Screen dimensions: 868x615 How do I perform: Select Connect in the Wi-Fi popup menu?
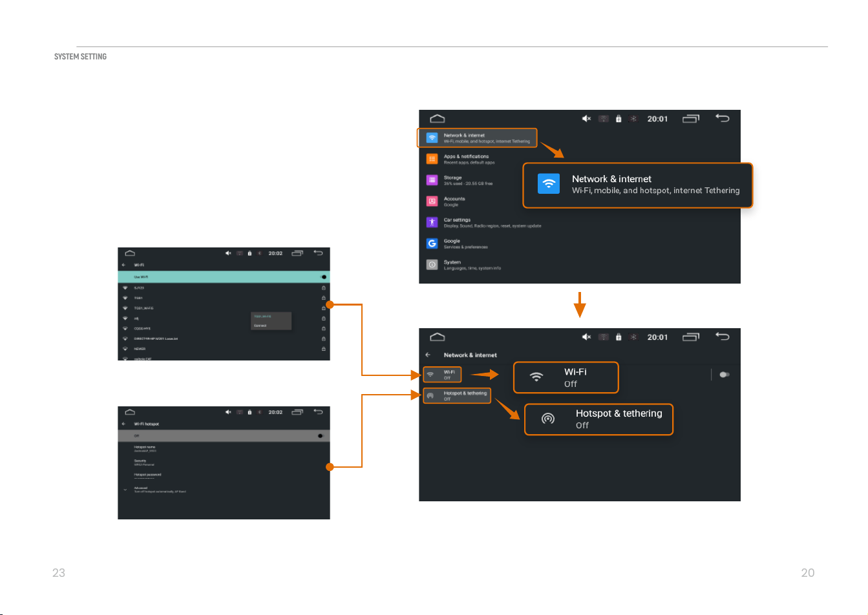(x=260, y=326)
